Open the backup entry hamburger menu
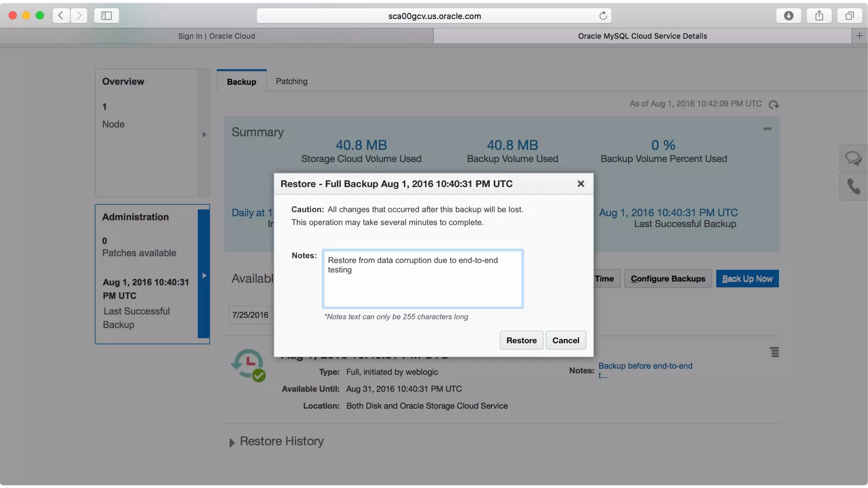 coord(774,352)
